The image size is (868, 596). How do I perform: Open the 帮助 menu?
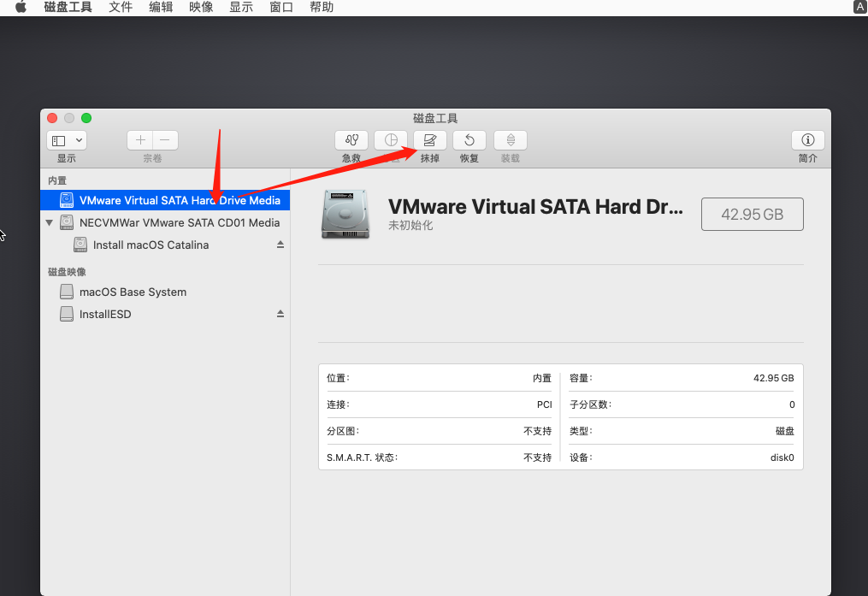(x=321, y=7)
